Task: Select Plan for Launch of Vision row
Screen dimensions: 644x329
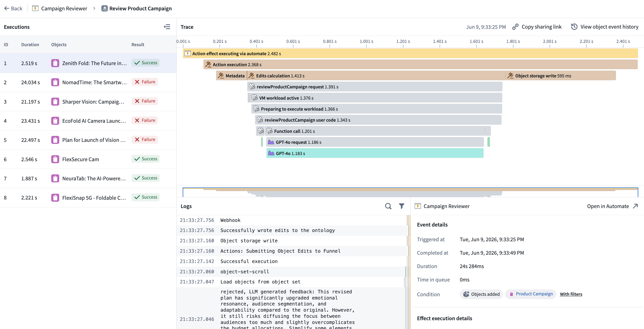Action: click(88, 140)
